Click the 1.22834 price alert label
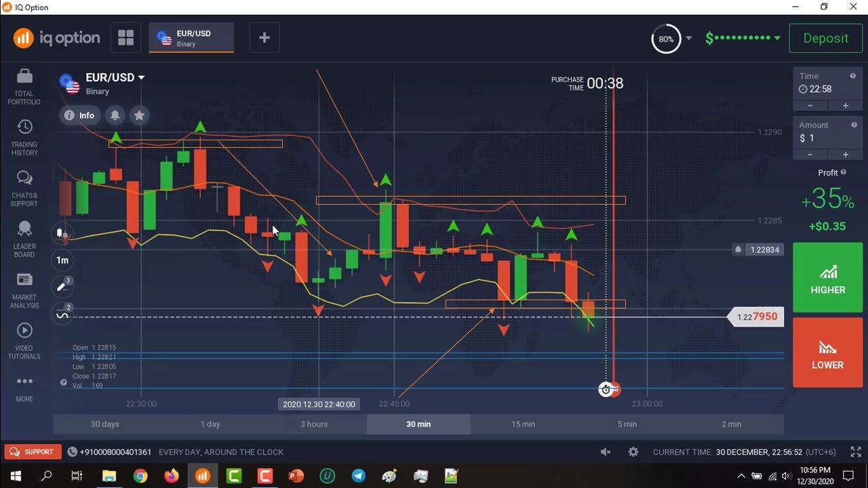The height and width of the screenshot is (488, 868). point(758,250)
